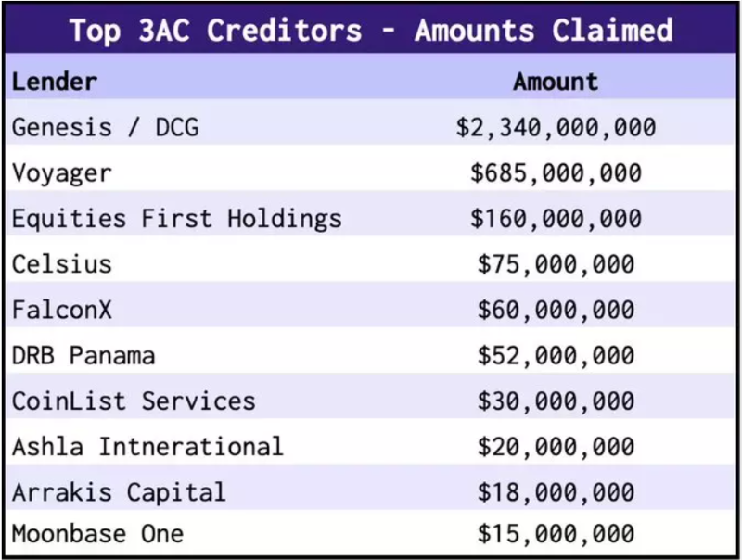The width and height of the screenshot is (742, 560).
Task: Click the $160,000,000 amount cell
Action: click(556, 219)
